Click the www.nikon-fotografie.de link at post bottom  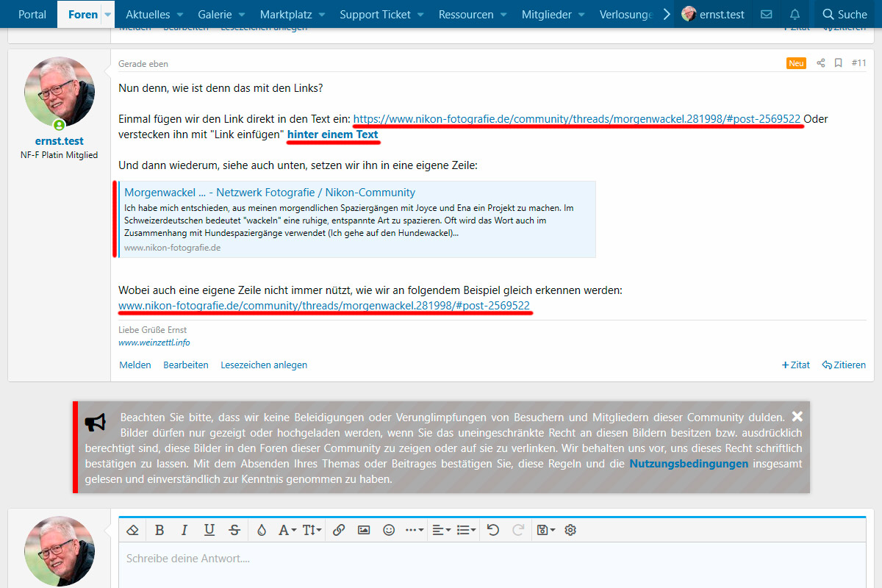pyautogui.click(x=324, y=306)
